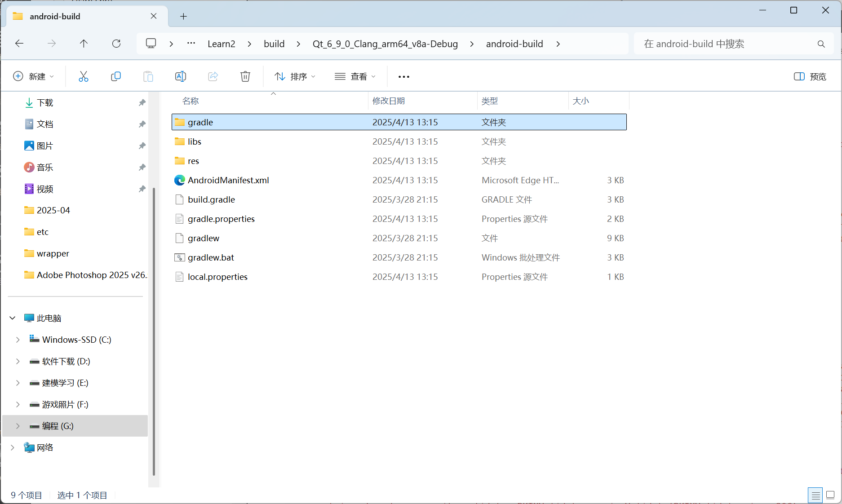Click the Cut scissors icon

coord(84,76)
